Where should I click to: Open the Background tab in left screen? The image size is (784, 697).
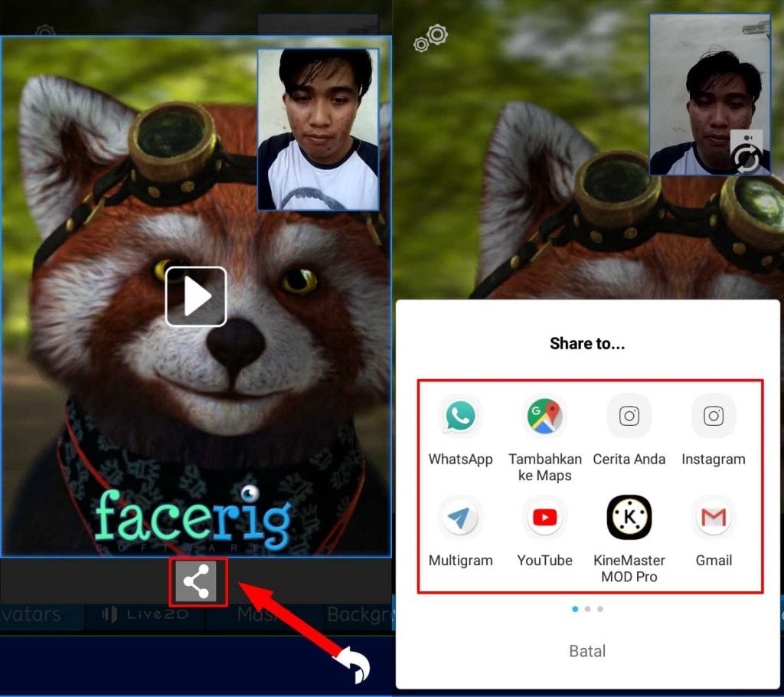(358, 615)
